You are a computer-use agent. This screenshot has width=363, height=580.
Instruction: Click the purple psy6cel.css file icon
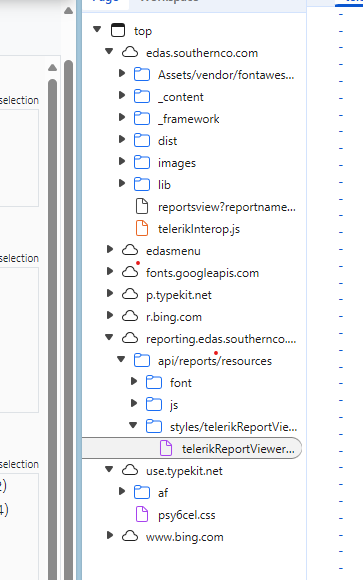click(x=142, y=515)
